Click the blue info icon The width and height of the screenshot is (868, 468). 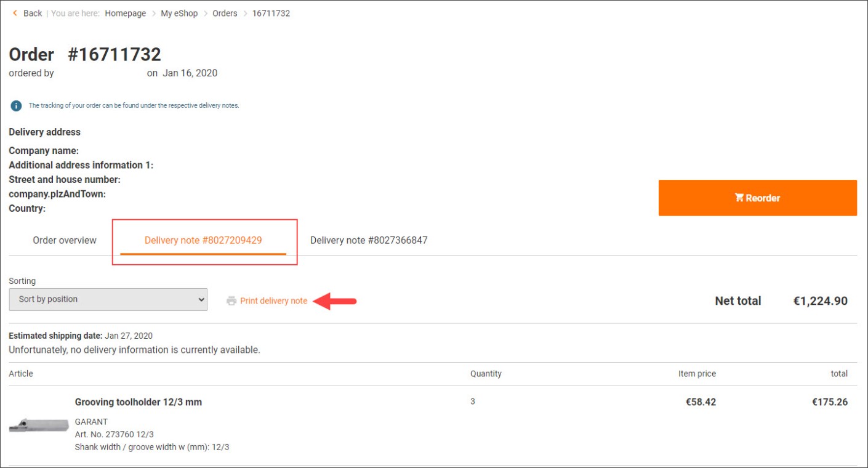click(16, 106)
